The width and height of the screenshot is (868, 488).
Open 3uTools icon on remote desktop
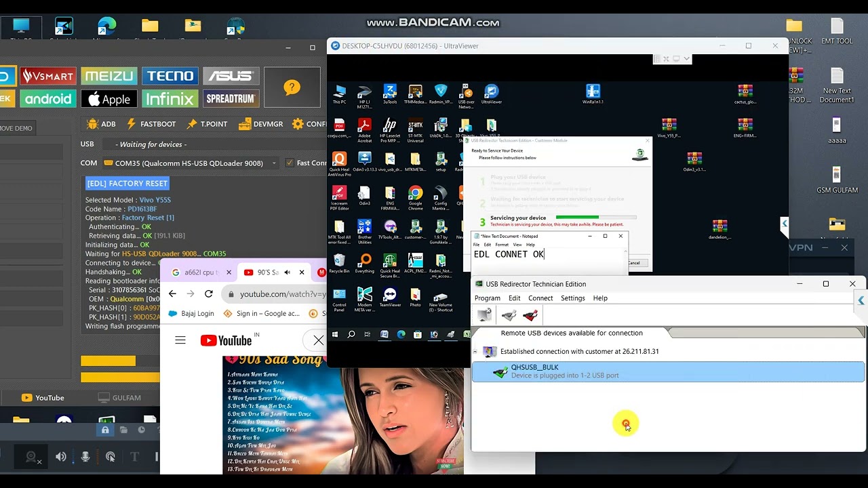pos(390,94)
